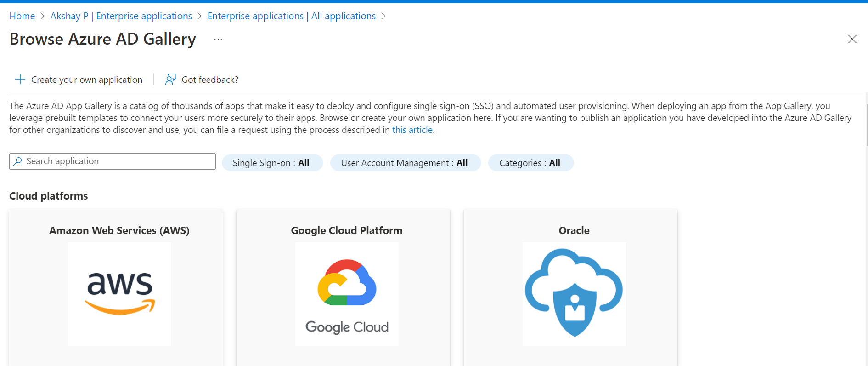Open the User Account Management filter
868x366 pixels.
point(405,163)
